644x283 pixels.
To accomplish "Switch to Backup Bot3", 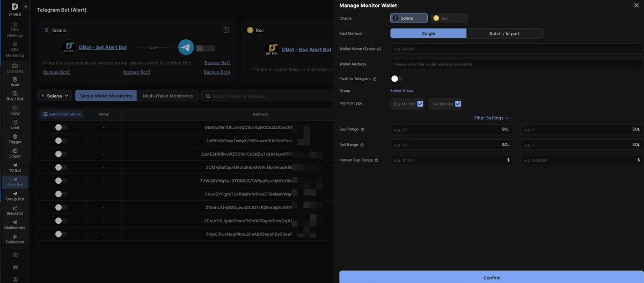I will (x=137, y=72).
